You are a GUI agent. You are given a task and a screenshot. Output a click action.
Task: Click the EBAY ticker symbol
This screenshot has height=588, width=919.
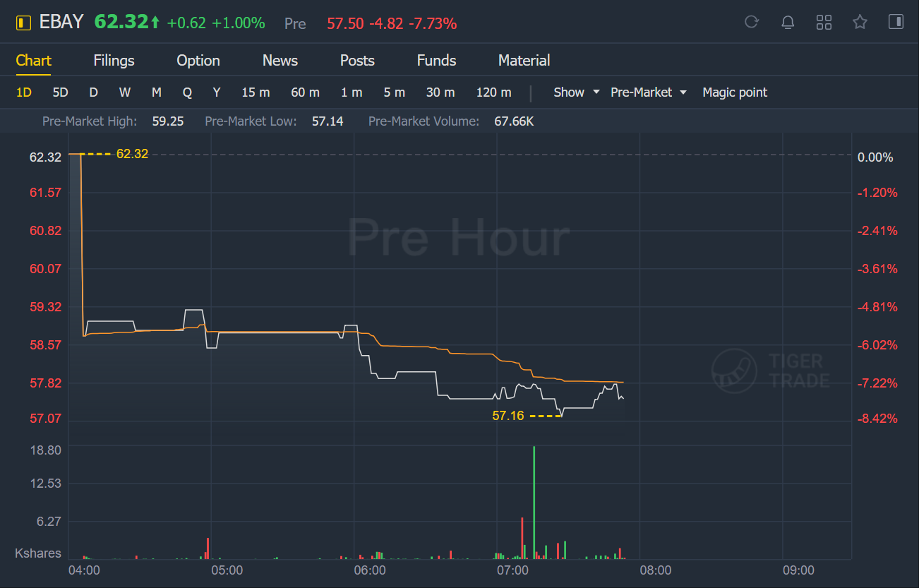pos(61,23)
